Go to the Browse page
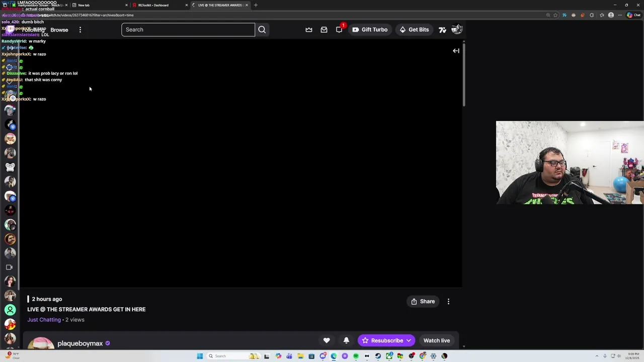 tap(59, 30)
